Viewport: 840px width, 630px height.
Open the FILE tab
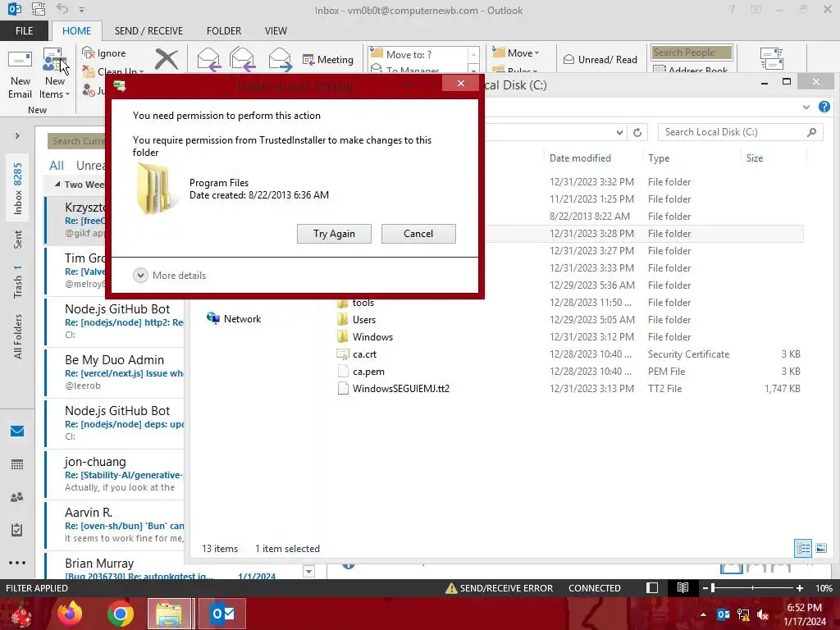point(24,31)
